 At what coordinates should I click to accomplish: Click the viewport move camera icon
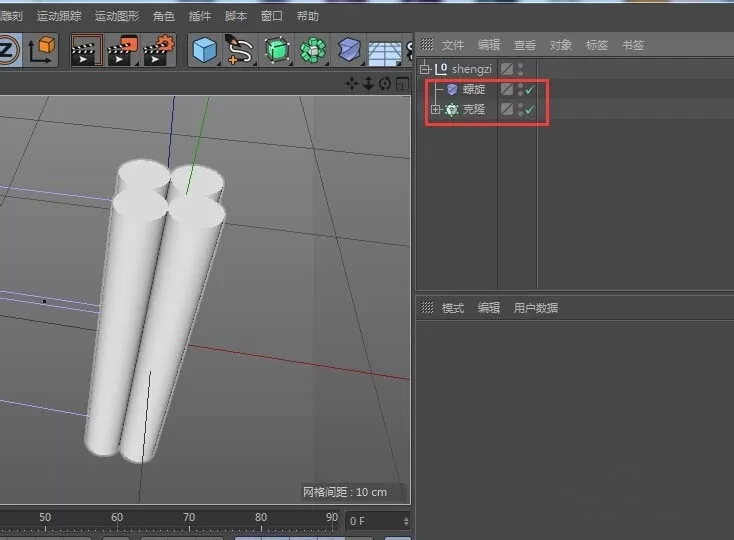click(352, 84)
